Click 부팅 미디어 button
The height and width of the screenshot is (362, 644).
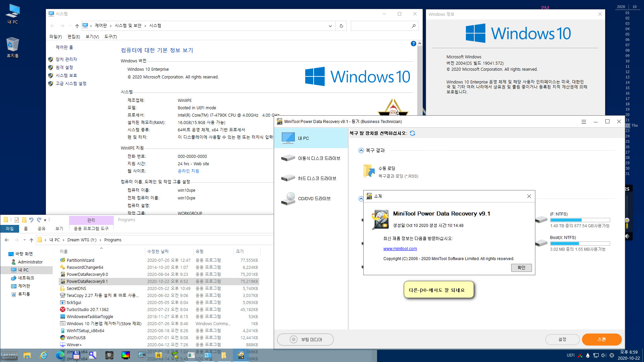coord(305,340)
